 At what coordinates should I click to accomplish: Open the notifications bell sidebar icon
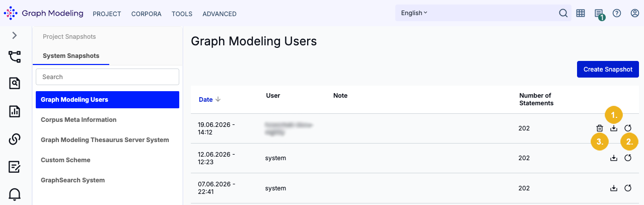coord(15,194)
